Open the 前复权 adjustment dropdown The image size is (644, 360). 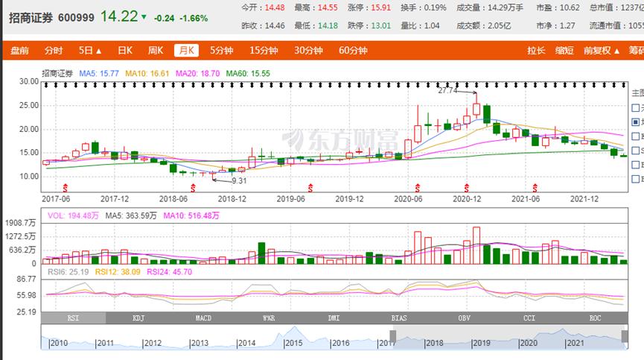coord(602,51)
